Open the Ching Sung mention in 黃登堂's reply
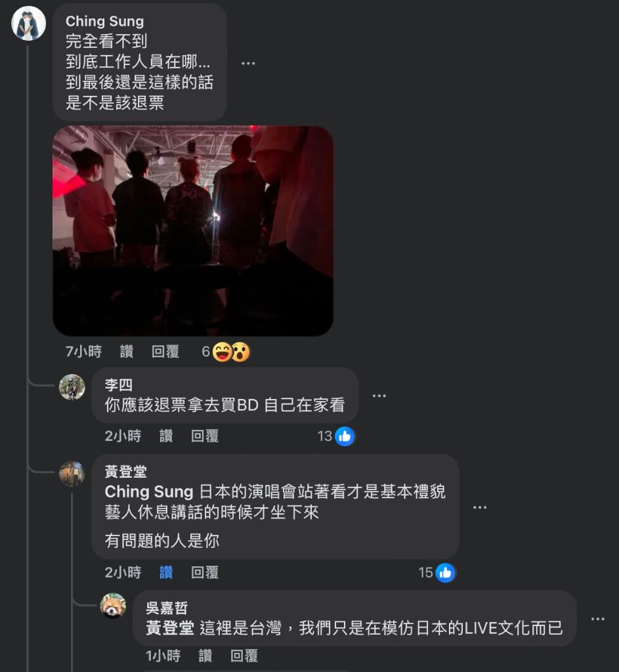Viewport: 619px width, 672px height. point(149,492)
